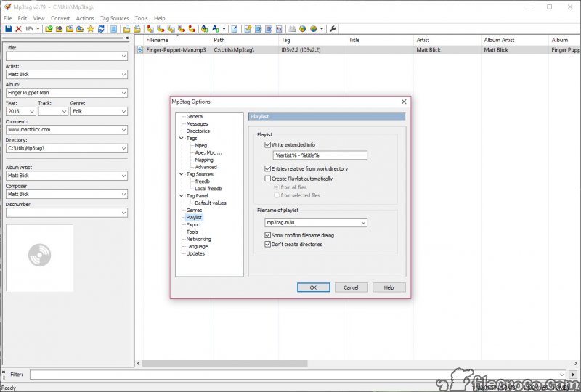This screenshot has width=581, height=392.
Task: Open the Comment dropdown showing www.mattblick.com
Action: (123, 130)
